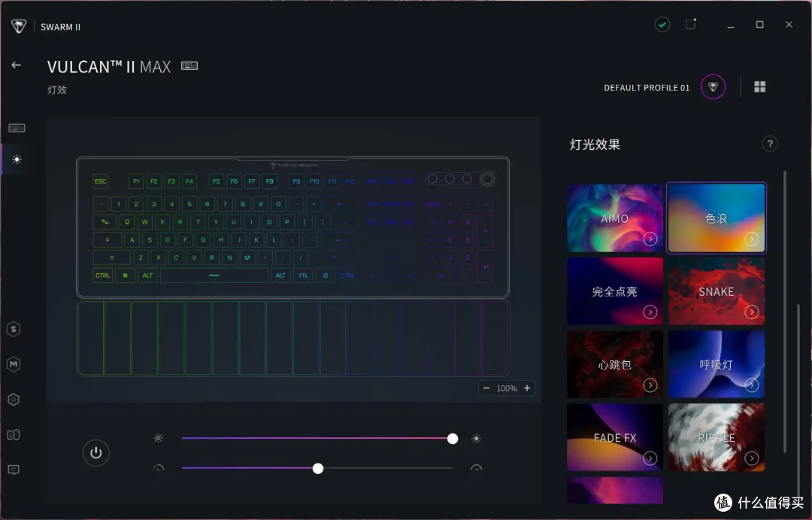The width and height of the screenshot is (812, 520).
Task: Click the slow speed gauge icon
Action: (159, 468)
